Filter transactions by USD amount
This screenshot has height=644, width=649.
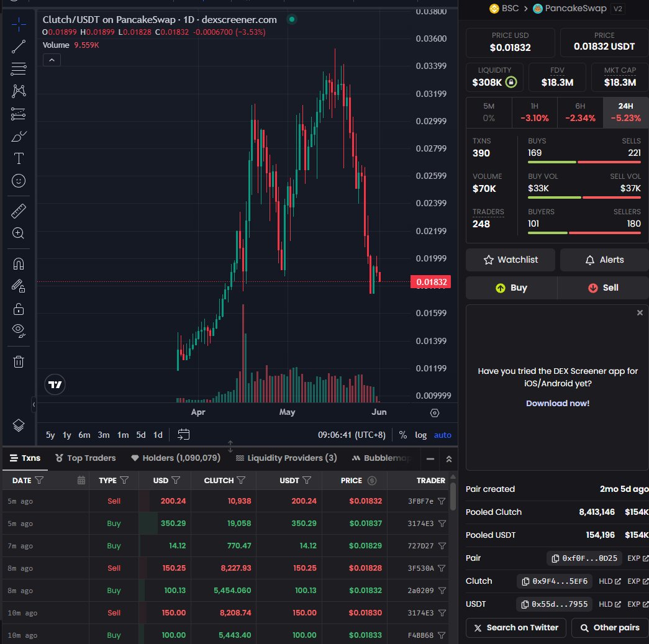[x=176, y=480]
